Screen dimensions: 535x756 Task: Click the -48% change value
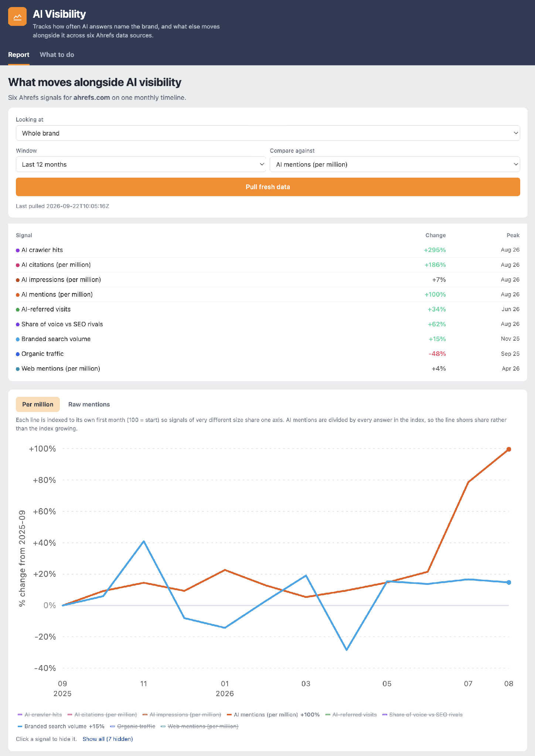point(437,354)
